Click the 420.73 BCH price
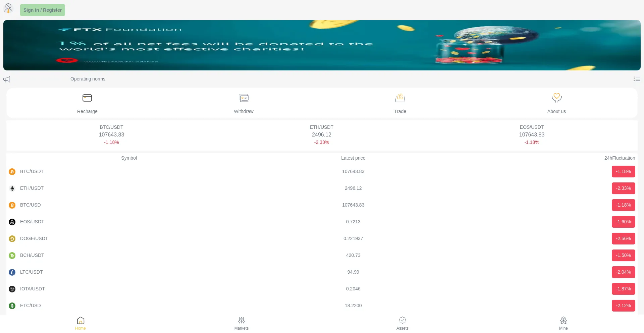Image resolution: width=644 pixels, height=333 pixels. coord(353,255)
